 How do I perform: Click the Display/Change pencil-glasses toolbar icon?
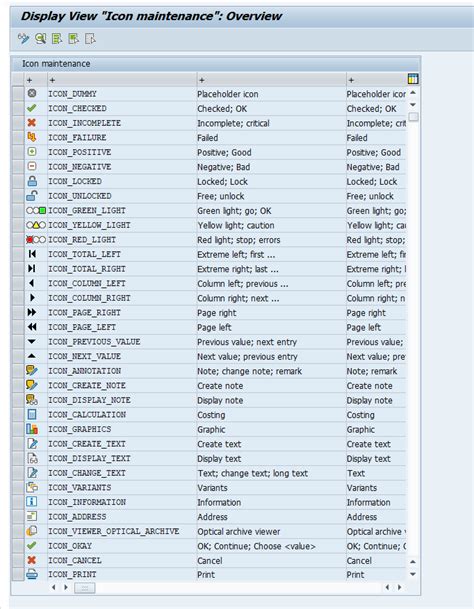(23, 38)
